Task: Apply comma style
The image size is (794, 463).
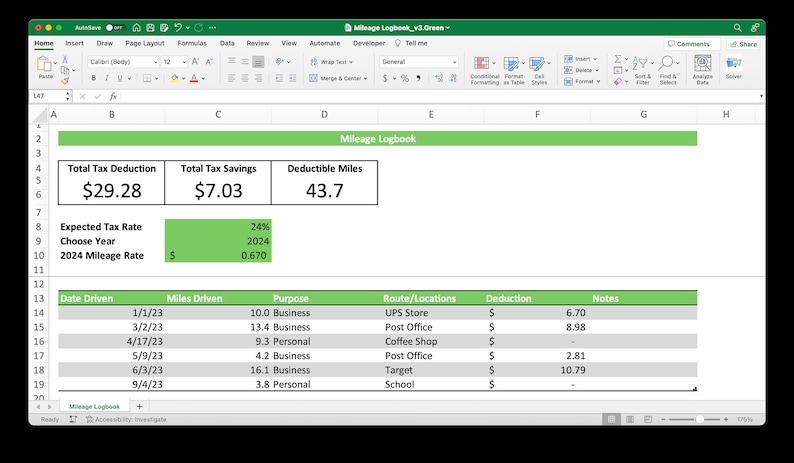Action: (x=418, y=78)
